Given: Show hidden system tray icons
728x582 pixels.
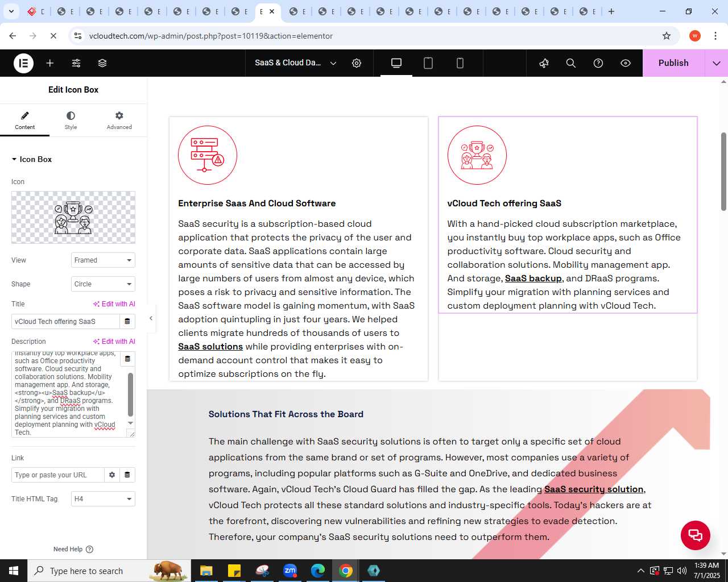Looking at the screenshot, I should [641, 571].
